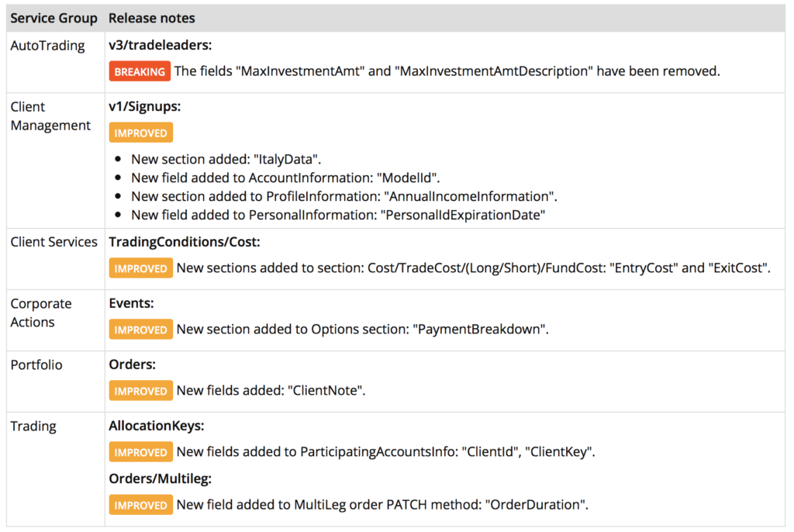This screenshot has width=794, height=532.
Task: Click the IMPROVED badge under TradingConditions/Cost
Action: click(x=140, y=268)
